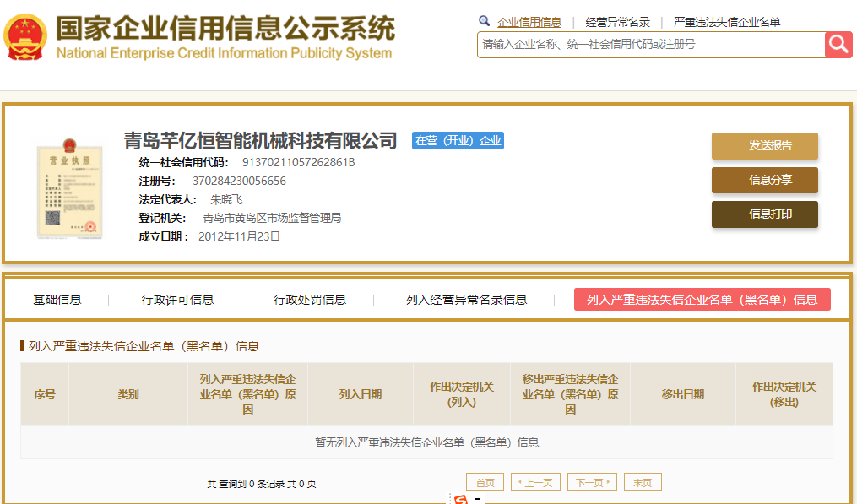The image size is (857, 504).
Task: Click the company name 青岛芊亿恒智能机械科技有限公司
Action: [260, 140]
